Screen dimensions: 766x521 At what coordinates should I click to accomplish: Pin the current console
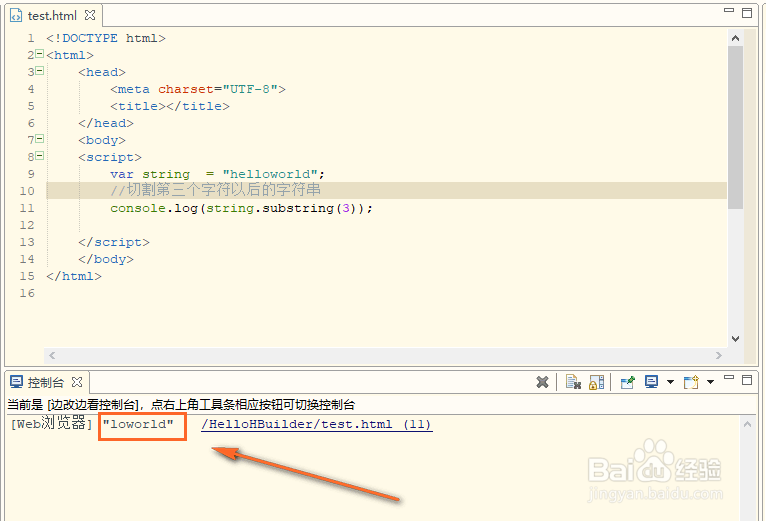click(627, 382)
